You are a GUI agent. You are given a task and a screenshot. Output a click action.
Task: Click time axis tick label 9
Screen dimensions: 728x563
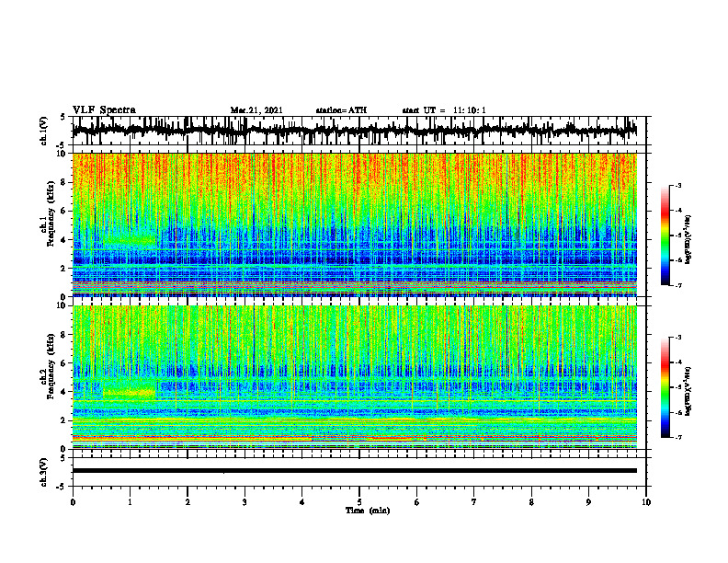pyautogui.click(x=588, y=502)
